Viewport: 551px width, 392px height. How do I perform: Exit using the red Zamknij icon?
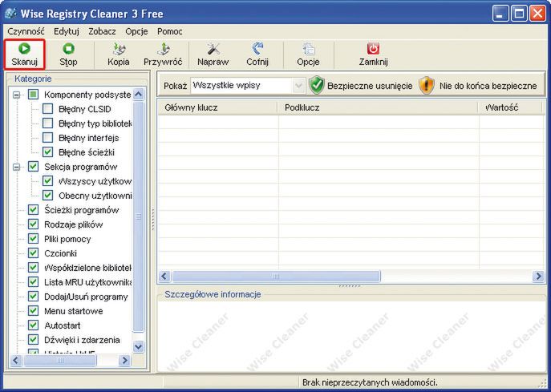point(373,48)
